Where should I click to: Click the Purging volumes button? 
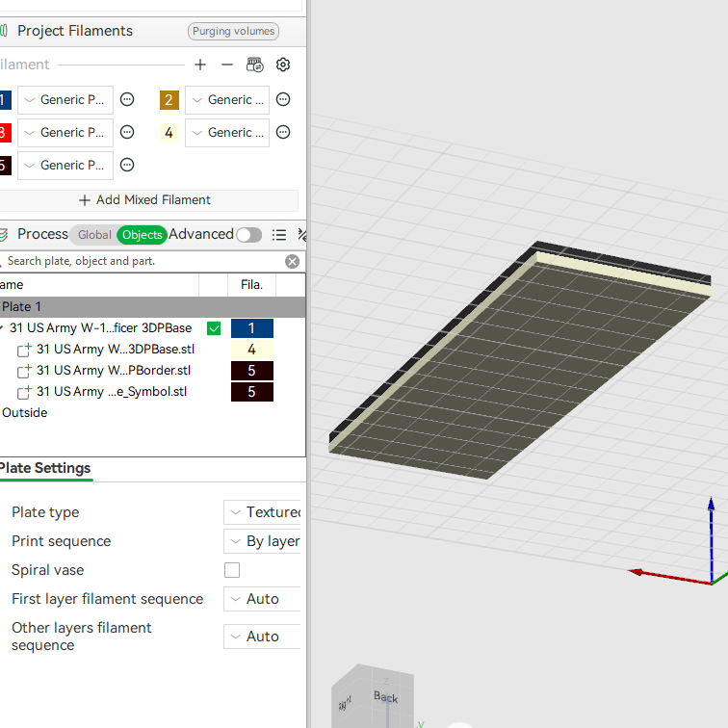pyautogui.click(x=233, y=31)
